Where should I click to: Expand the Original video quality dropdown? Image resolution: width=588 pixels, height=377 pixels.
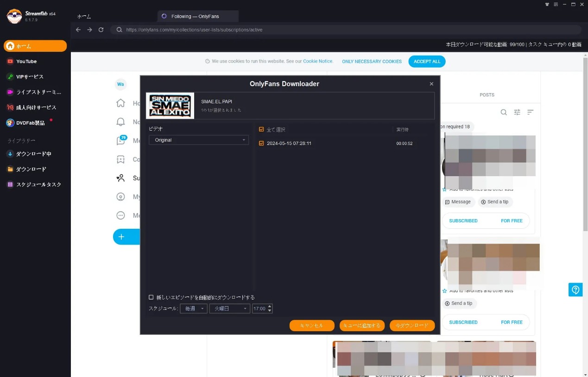pos(198,140)
